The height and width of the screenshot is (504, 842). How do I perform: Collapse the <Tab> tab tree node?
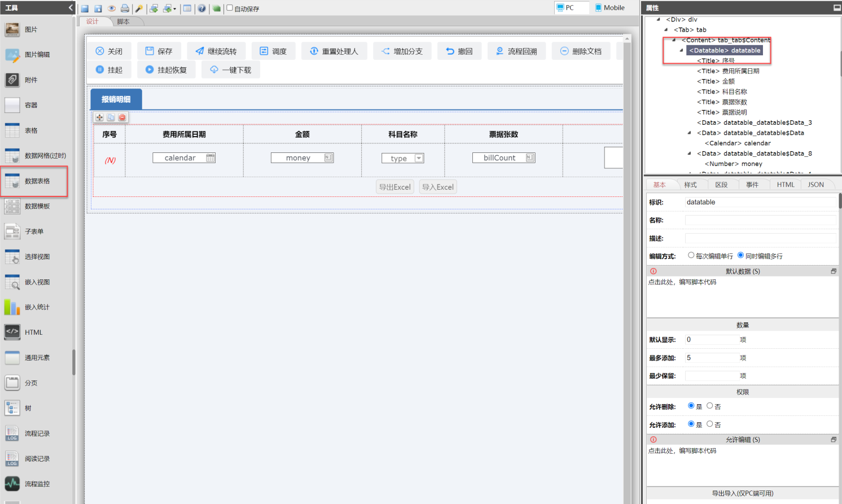666,30
